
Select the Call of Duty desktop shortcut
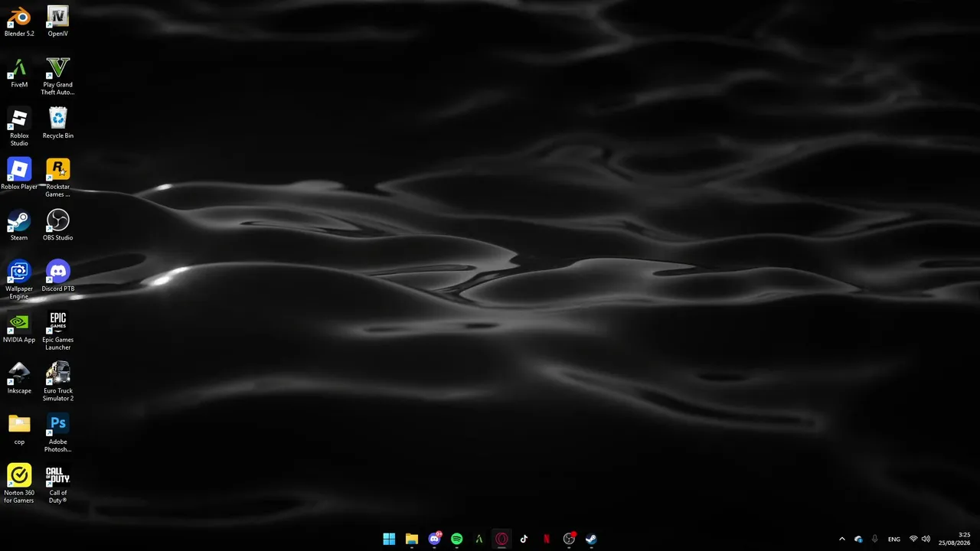(58, 484)
